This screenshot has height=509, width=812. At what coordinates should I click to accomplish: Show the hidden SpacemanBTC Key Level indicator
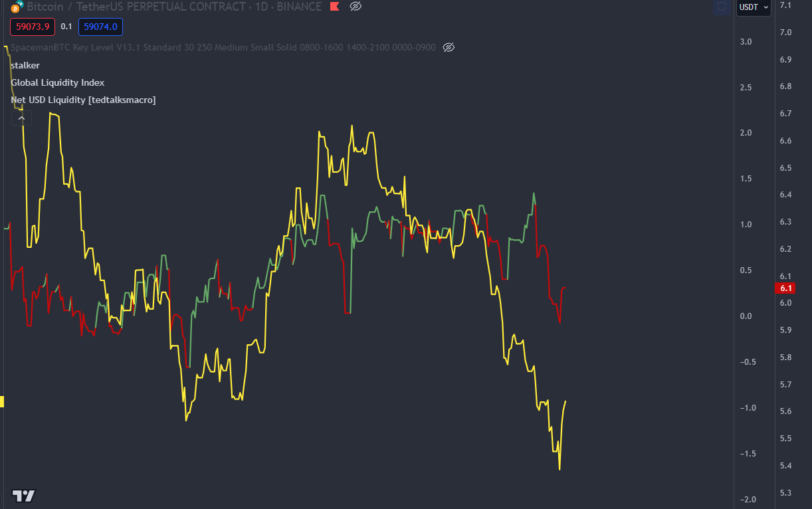click(449, 47)
